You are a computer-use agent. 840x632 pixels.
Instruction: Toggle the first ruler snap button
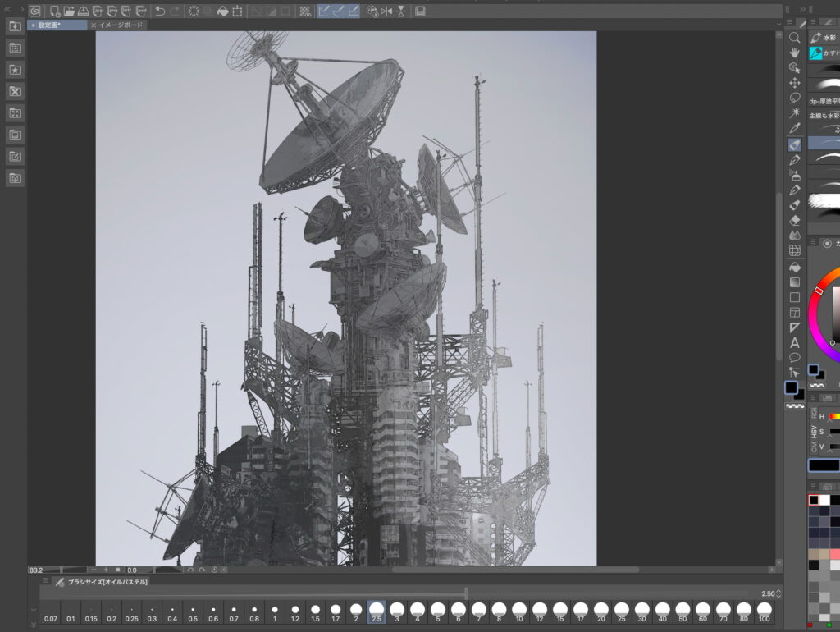point(324,11)
